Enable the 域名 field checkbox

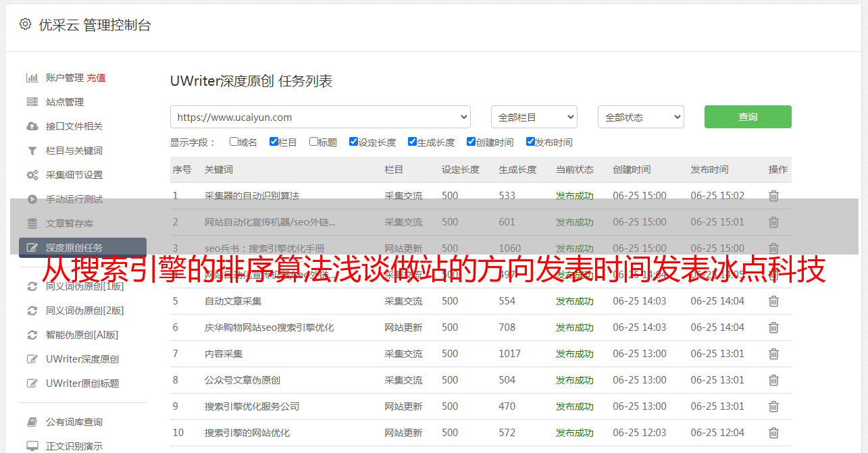tap(234, 142)
